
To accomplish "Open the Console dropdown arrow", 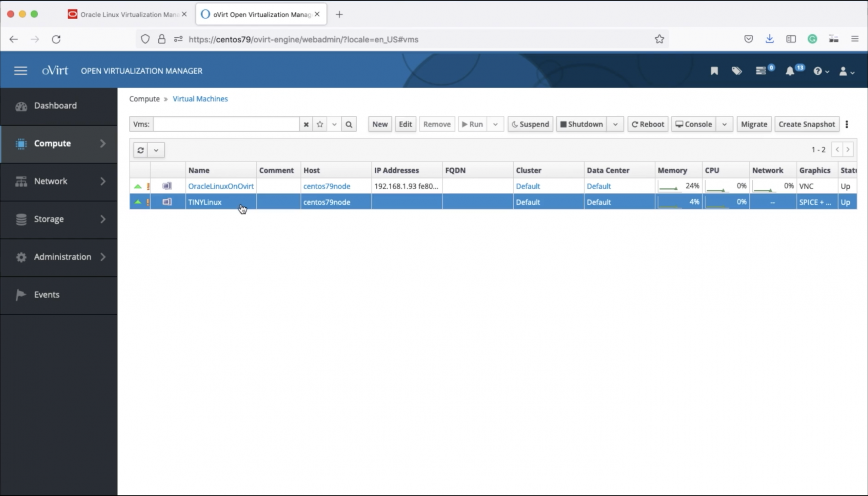I will 724,124.
